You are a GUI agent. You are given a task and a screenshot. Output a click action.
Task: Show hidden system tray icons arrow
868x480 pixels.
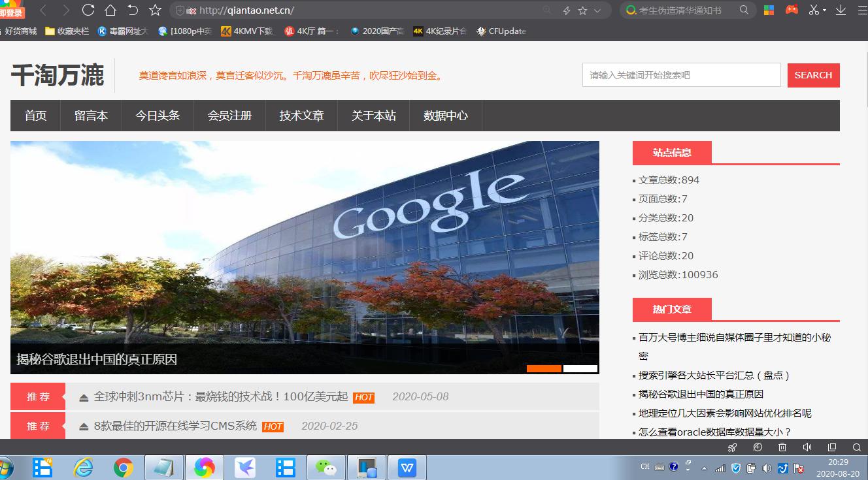click(704, 469)
